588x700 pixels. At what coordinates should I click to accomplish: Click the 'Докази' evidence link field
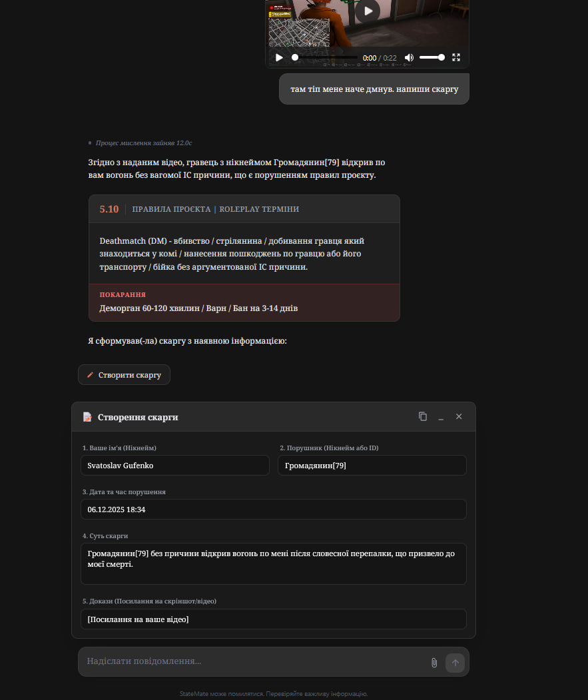(x=273, y=619)
